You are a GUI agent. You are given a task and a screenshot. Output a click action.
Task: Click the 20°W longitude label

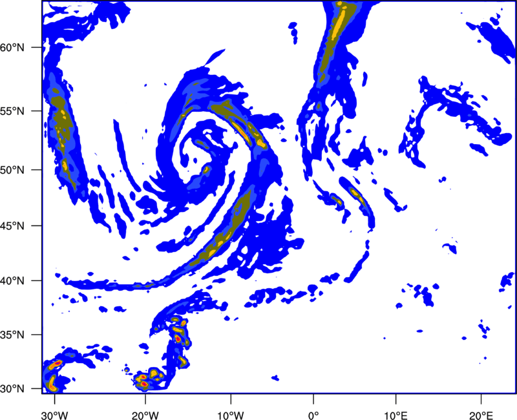click(145, 415)
